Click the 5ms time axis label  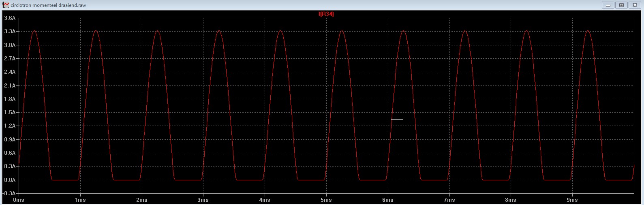326,200
